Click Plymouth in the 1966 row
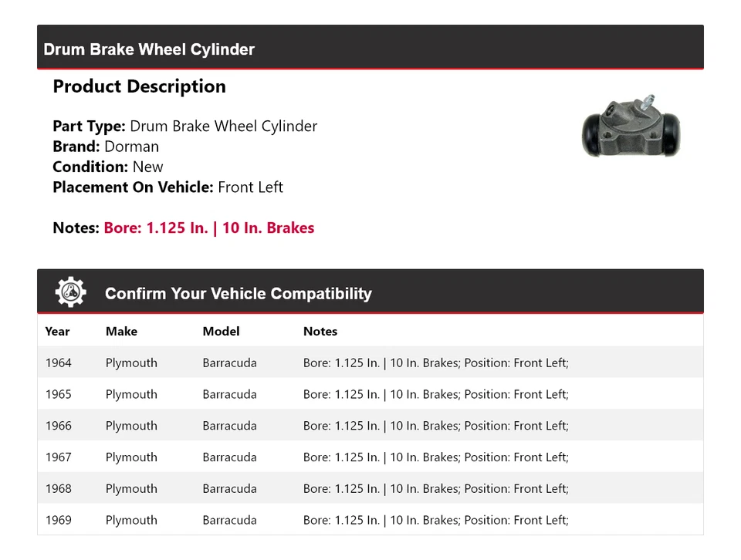 [131, 426]
